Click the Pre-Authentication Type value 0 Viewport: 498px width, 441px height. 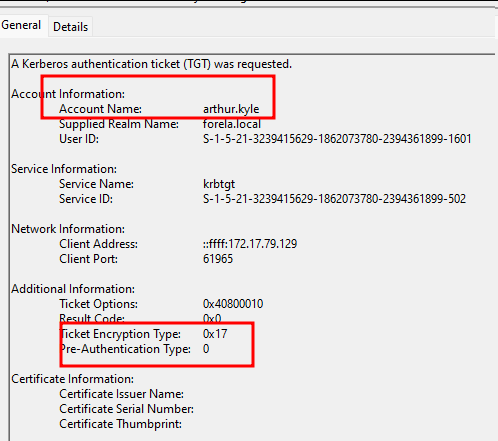tap(206, 349)
